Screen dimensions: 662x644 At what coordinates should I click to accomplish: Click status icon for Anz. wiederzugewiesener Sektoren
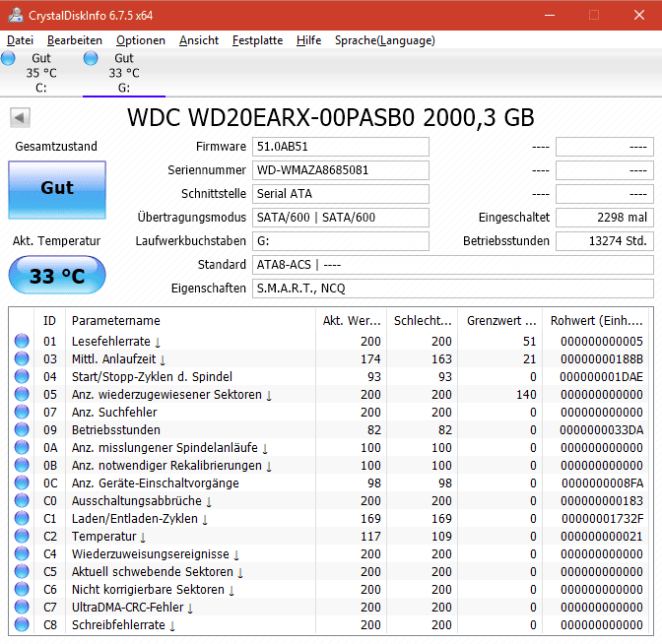pyautogui.click(x=22, y=394)
